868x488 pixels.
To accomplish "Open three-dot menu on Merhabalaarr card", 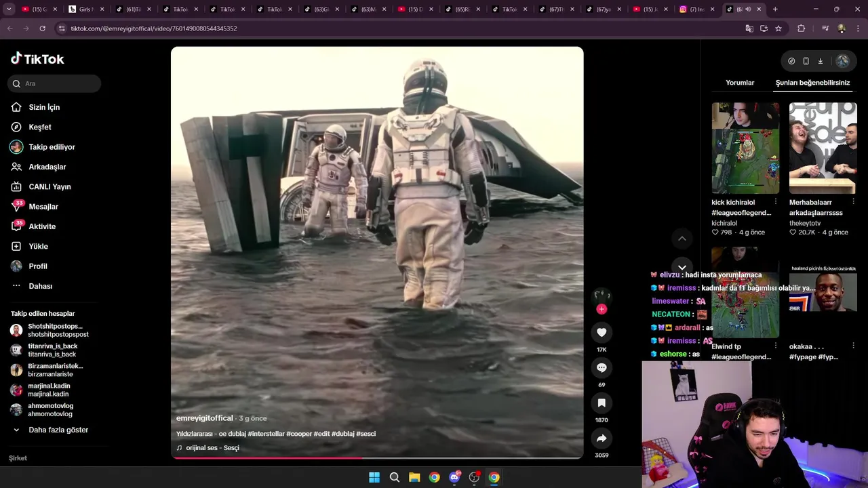I will click(x=853, y=202).
